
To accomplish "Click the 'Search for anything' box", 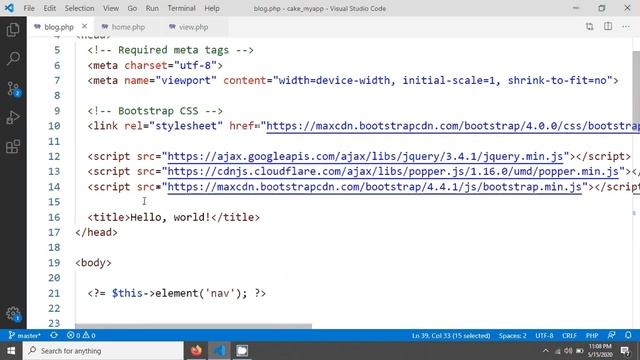I will (x=103, y=351).
